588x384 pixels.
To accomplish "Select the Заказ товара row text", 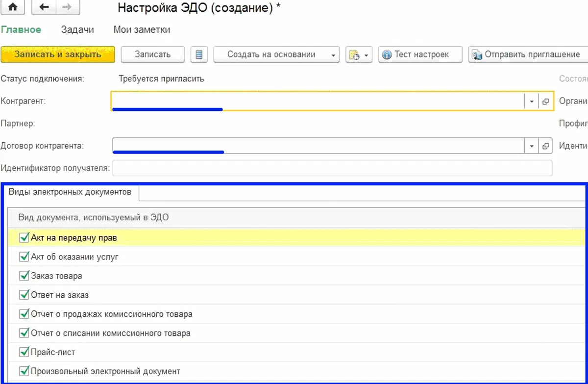I will pyautogui.click(x=56, y=276).
